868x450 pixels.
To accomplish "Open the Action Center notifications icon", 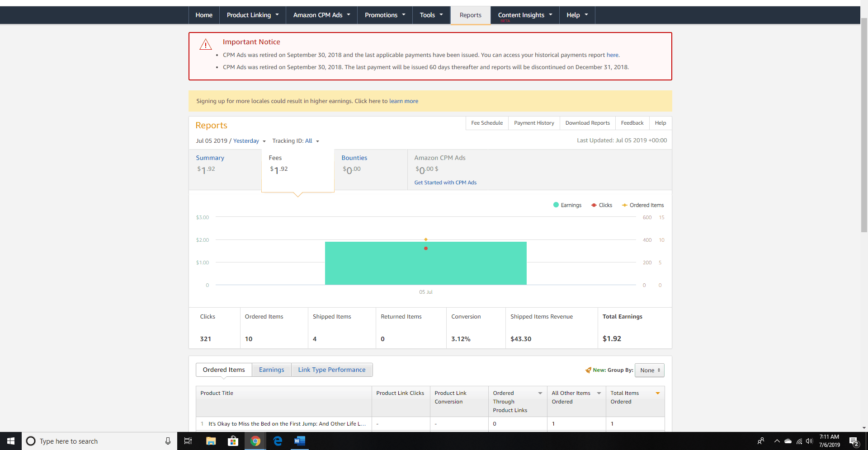I will (854, 441).
